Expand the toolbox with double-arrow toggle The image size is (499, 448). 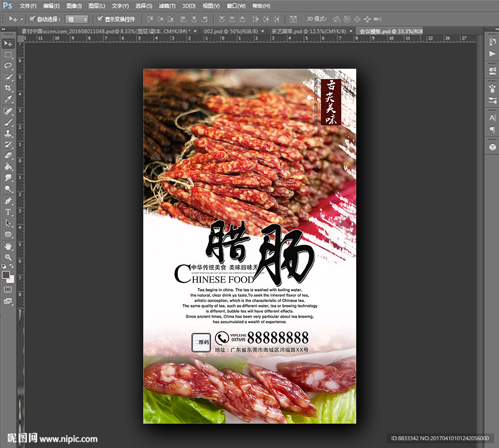(x=4, y=29)
